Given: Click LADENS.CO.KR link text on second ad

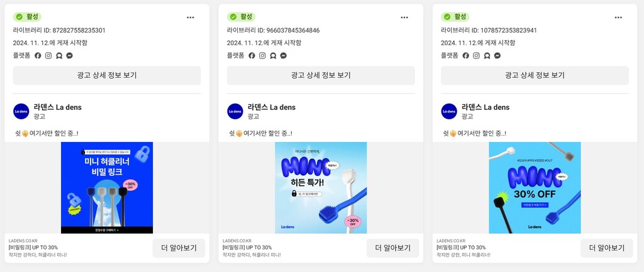Looking at the screenshot, I should point(236,241).
